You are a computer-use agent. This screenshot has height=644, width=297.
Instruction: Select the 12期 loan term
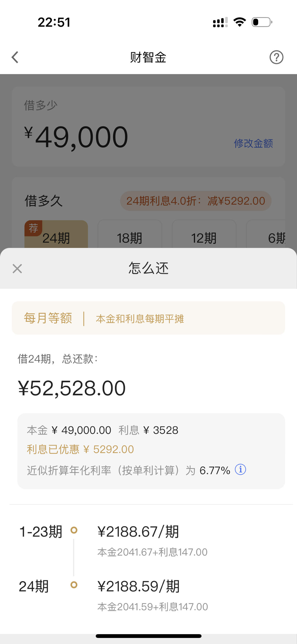point(204,234)
